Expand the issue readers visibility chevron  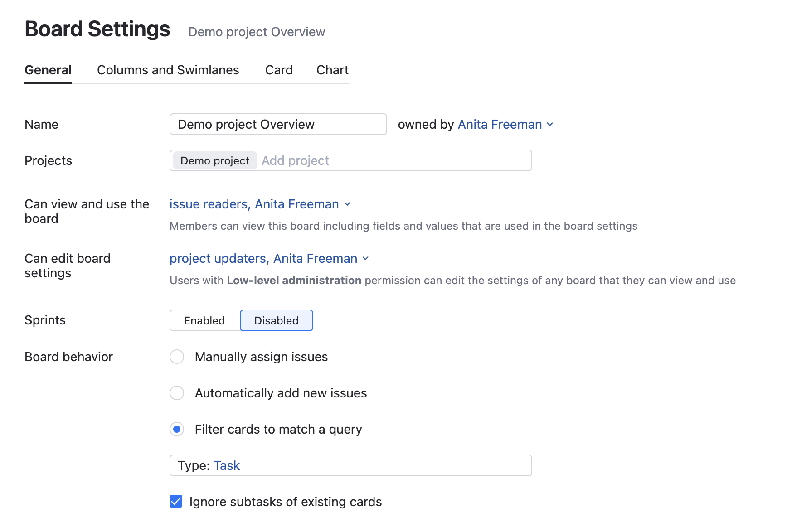point(347,204)
